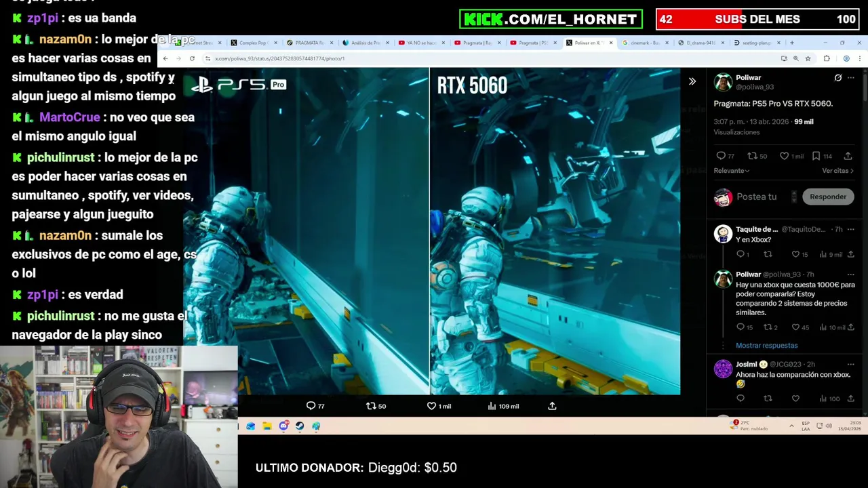Bookmark this page with the address bar star
Image resolution: width=868 pixels, height=488 pixels.
point(808,58)
